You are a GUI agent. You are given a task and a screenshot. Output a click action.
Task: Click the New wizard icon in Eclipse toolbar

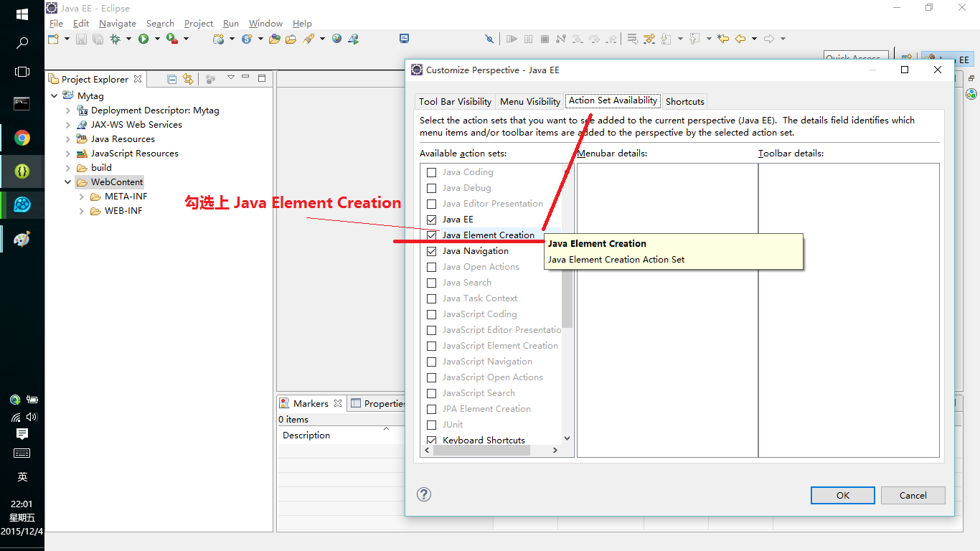(x=53, y=39)
